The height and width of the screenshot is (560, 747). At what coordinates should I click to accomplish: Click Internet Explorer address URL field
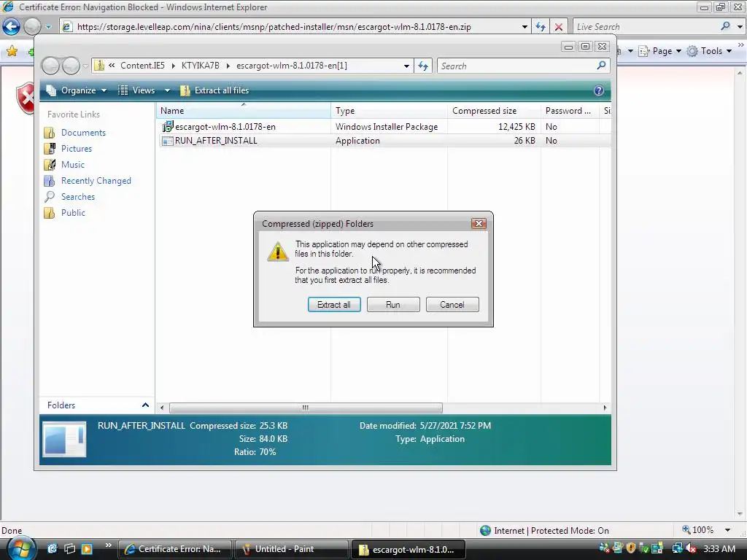[x=290, y=27]
